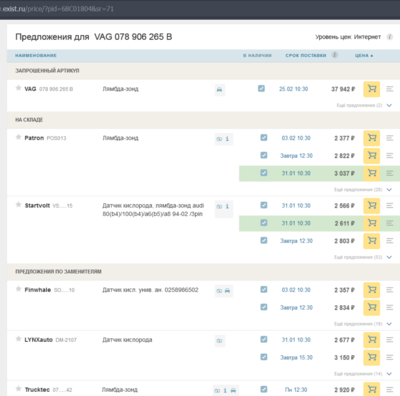Add Patron 2 822 ₽ offer to cart

(x=372, y=156)
